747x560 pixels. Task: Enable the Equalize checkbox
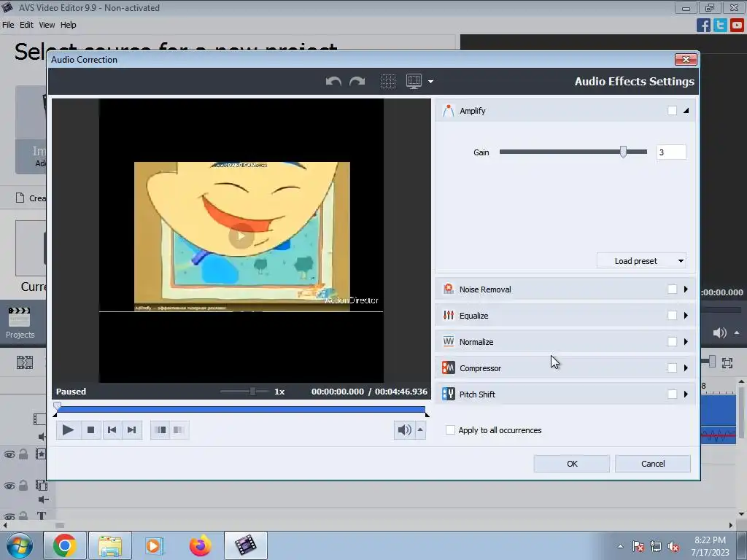(x=672, y=315)
